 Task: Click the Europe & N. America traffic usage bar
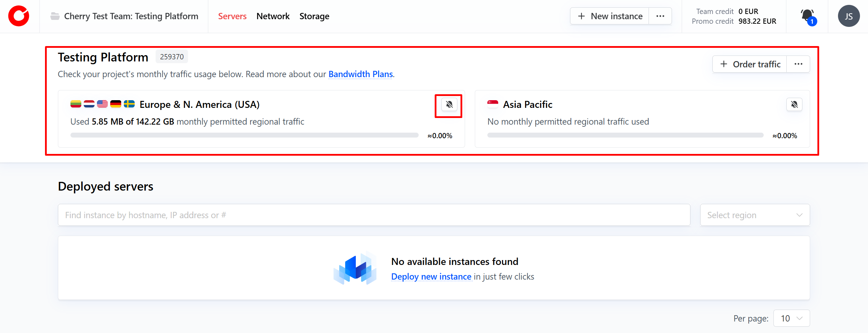coord(244,135)
